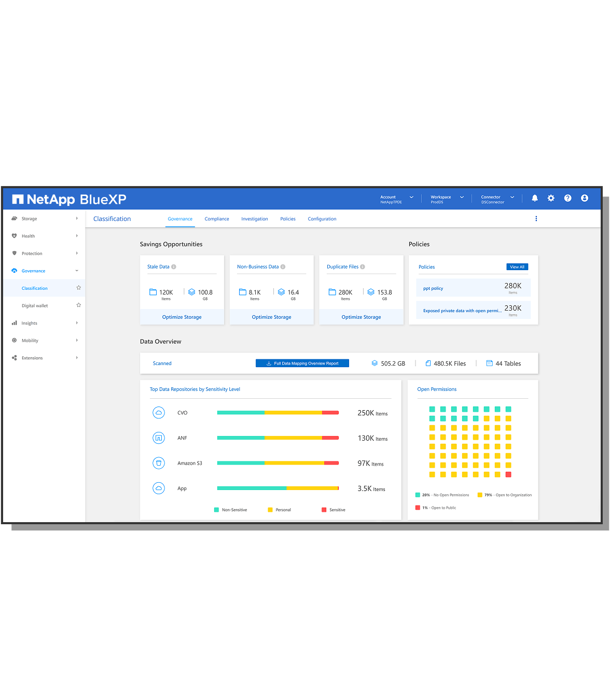Select the CVO cloud repository icon

(159, 413)
